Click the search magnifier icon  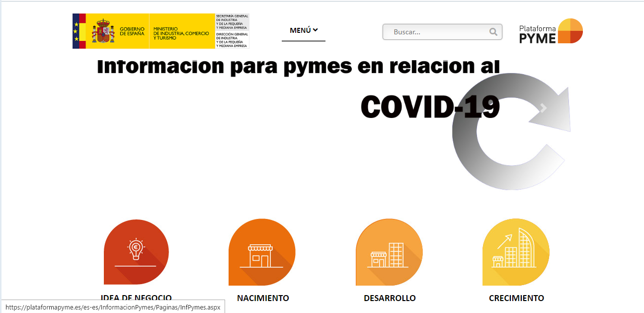[493, 32]
